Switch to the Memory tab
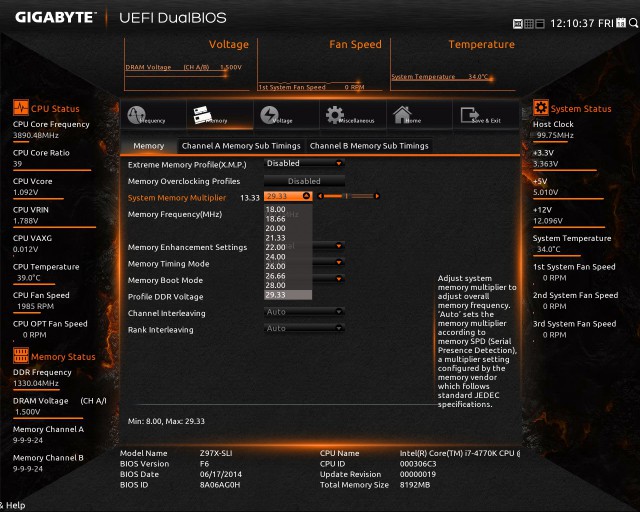This screenshot has width=640, height=512. [x=149, y=146]
